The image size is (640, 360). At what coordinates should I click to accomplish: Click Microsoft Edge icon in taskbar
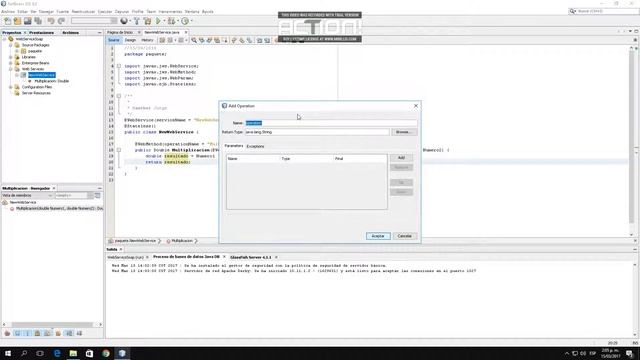57,353
